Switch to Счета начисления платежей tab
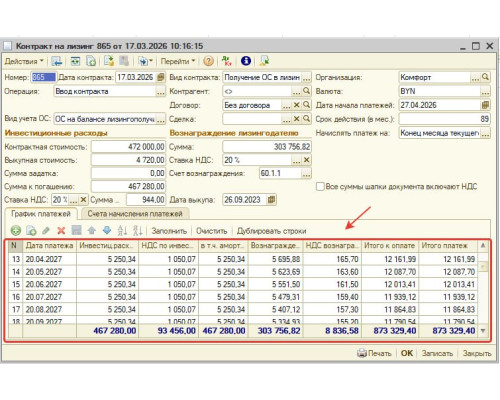This screenshot has height=400, width=500. [135, 214]
